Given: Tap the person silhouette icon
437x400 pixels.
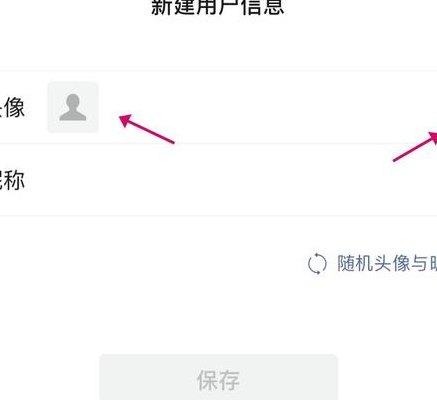Looking at the screenshot, I should point(73,107).
